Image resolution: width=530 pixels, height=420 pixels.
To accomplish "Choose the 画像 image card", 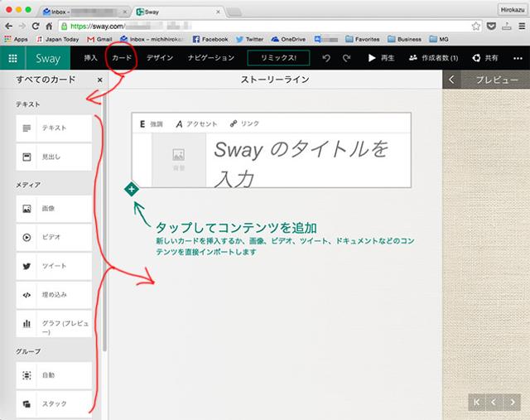I will click(x=54, y=209).
